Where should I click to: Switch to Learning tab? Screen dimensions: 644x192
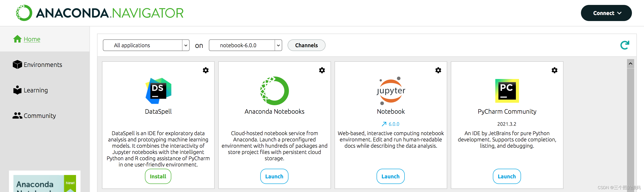click(x=45, y=90)
